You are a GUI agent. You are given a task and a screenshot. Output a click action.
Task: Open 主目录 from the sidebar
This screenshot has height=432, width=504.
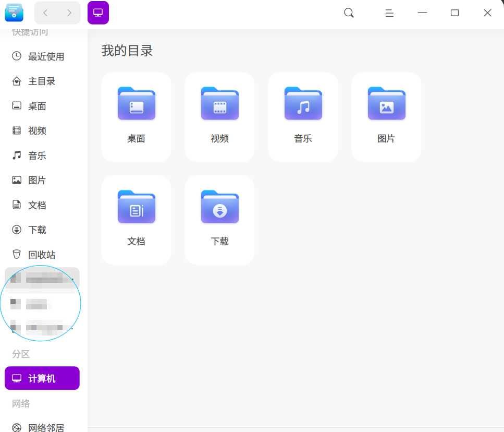tap(42, 81)
